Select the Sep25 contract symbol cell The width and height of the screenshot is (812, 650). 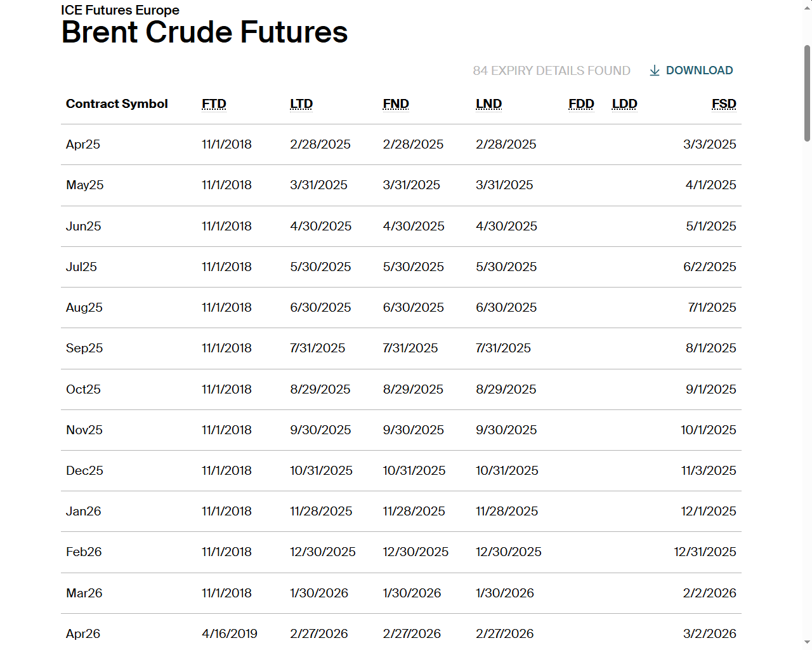(84, 348)
